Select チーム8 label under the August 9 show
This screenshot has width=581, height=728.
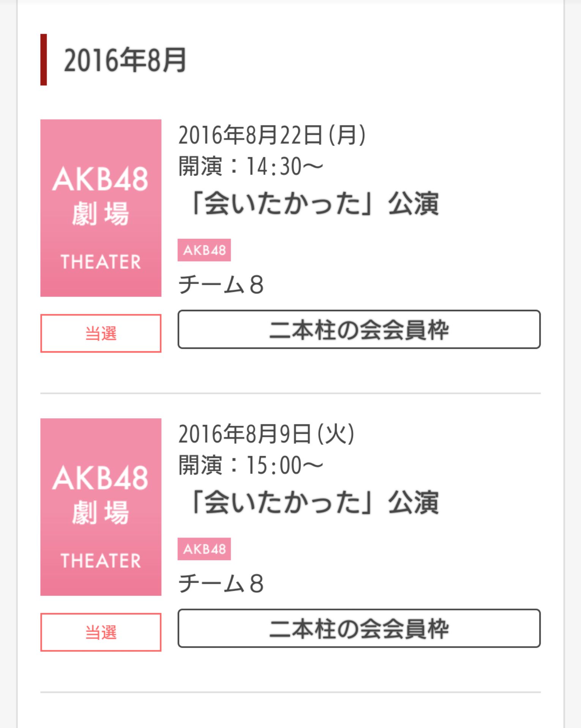[221, 583]
